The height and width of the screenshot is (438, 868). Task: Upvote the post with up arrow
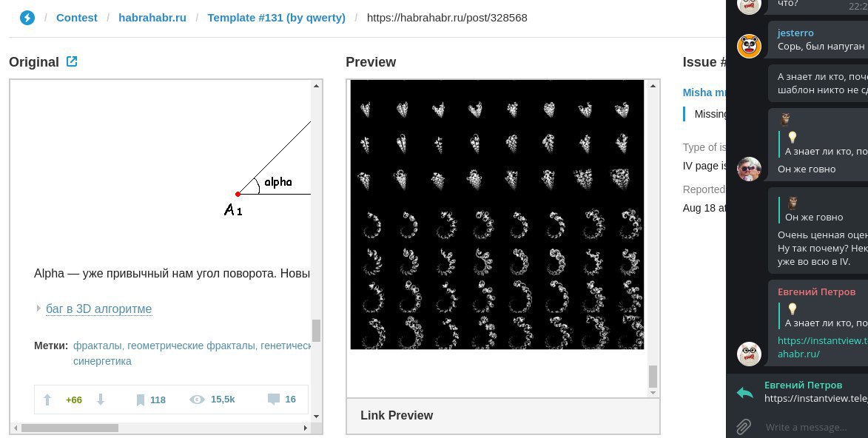(x=47, y=400)
